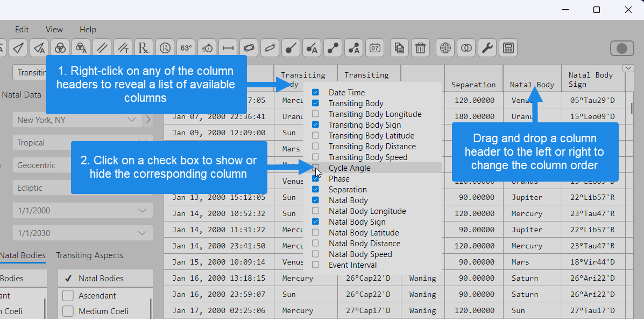Click the tilted orbit ring icon

click(x=270, y=48)
